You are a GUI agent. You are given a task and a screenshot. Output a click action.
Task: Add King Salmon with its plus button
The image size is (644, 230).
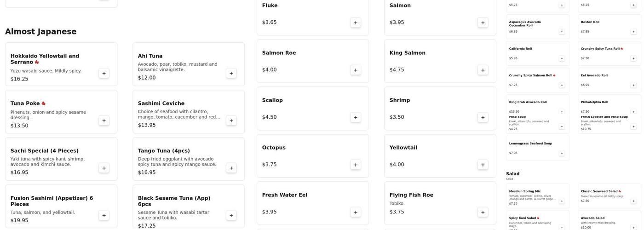coord(483,70)
